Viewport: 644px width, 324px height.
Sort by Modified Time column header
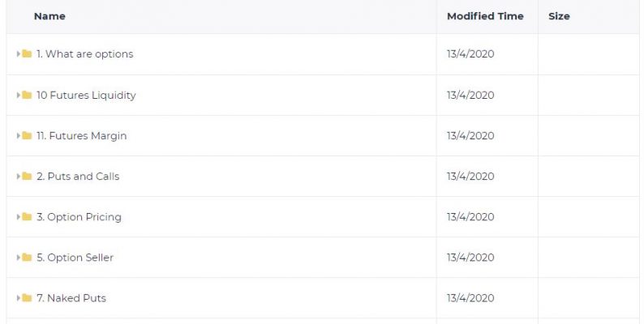485,16
